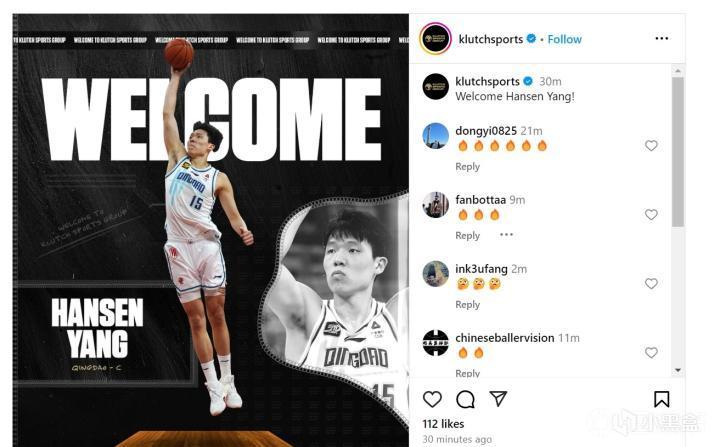Save the post with the bookmark icon
Screen dimensions: 720x447
point(661,399)
